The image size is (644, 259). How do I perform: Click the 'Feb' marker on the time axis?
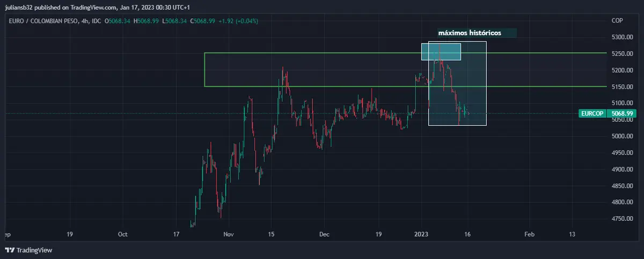[x=529, y=234]
